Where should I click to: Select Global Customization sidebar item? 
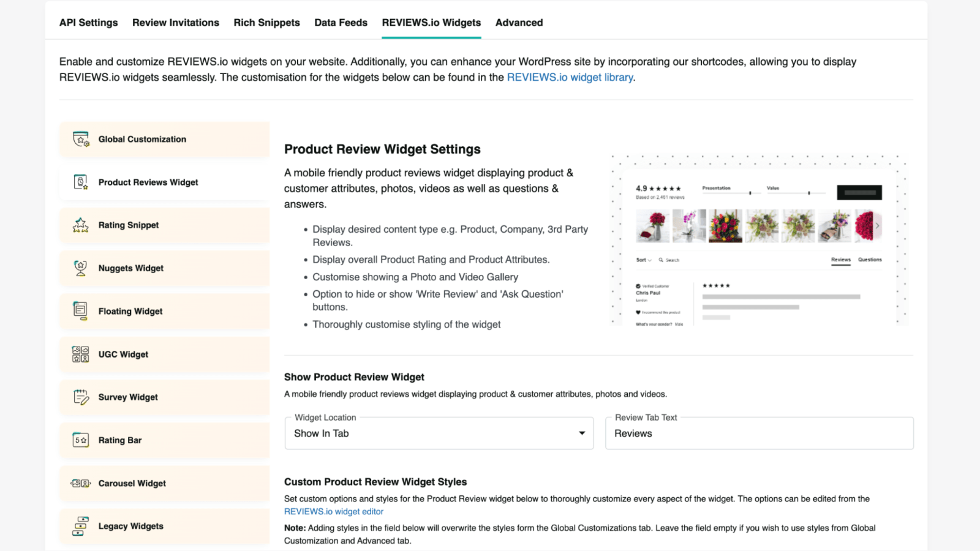(x=165, y=139)
